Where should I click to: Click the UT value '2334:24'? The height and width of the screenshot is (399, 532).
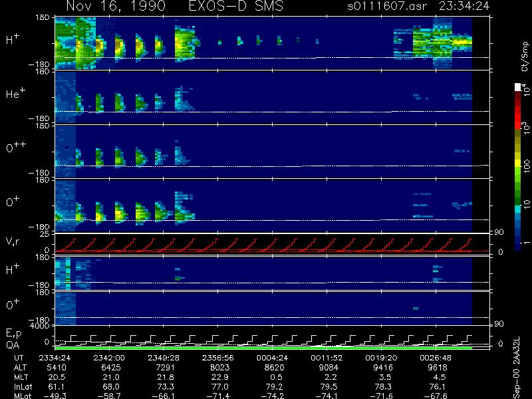click(55, 358)
